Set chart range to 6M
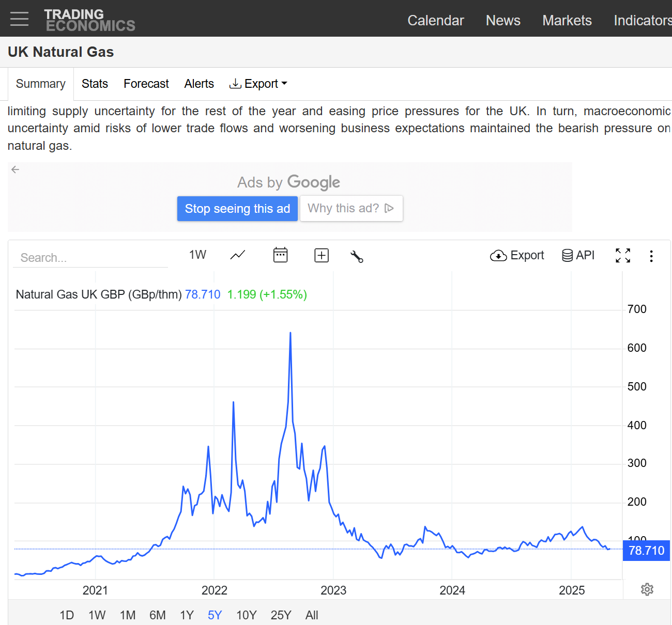 tap(158, 615)
